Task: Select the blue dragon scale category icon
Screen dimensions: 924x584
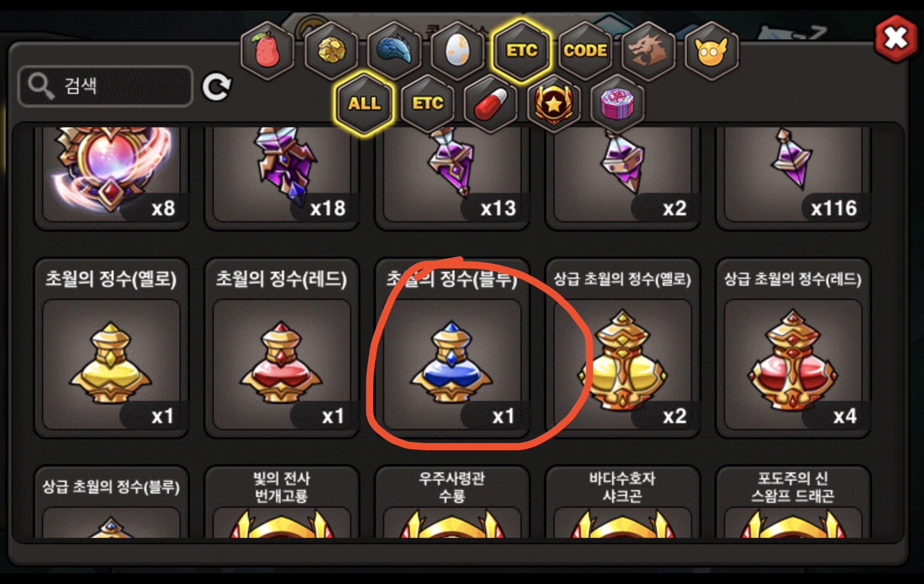Action: [x=394, y=51]
